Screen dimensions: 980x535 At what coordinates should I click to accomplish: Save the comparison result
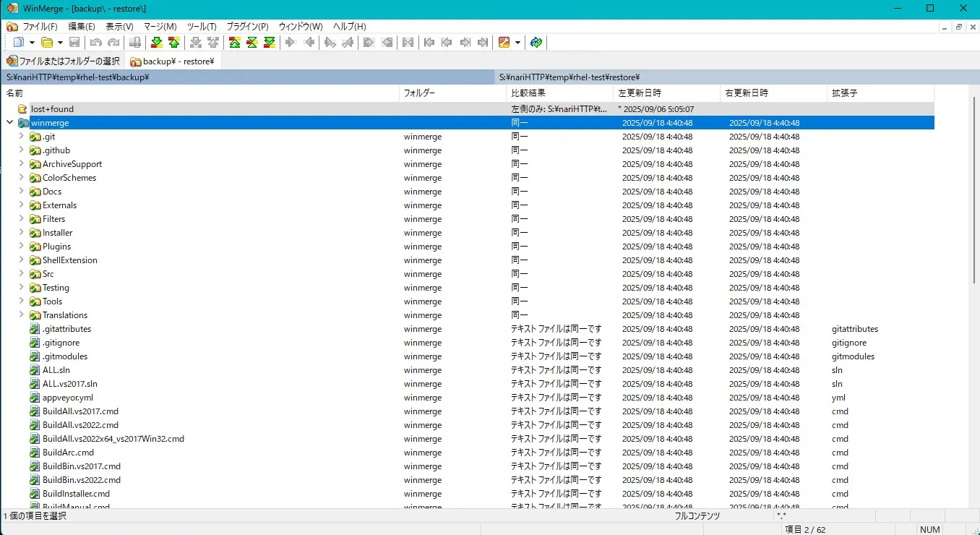coord(74,42)
